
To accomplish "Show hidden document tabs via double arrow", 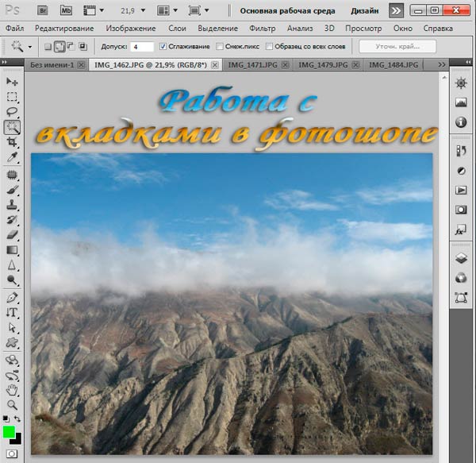I will (x=442, y=64).
